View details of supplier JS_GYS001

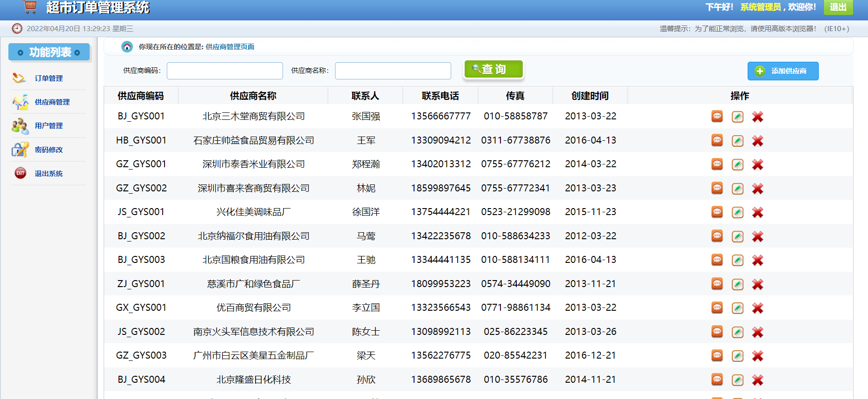point(717,212)
